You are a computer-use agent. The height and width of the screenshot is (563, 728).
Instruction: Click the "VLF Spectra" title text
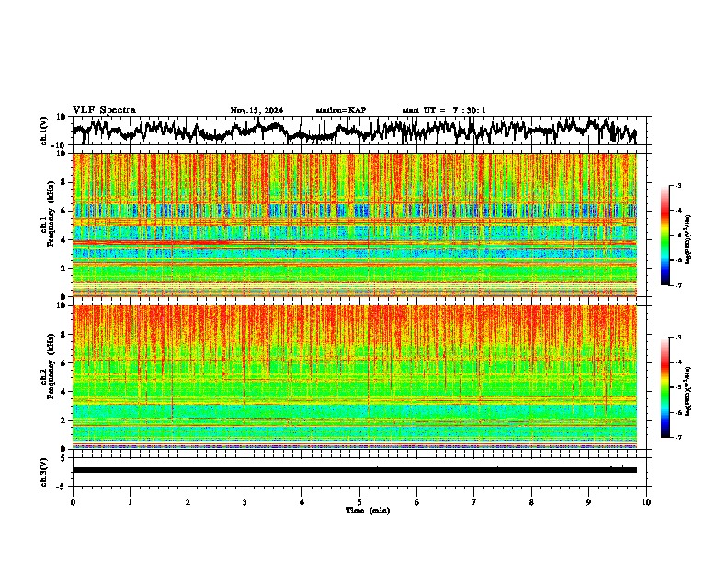104,110
